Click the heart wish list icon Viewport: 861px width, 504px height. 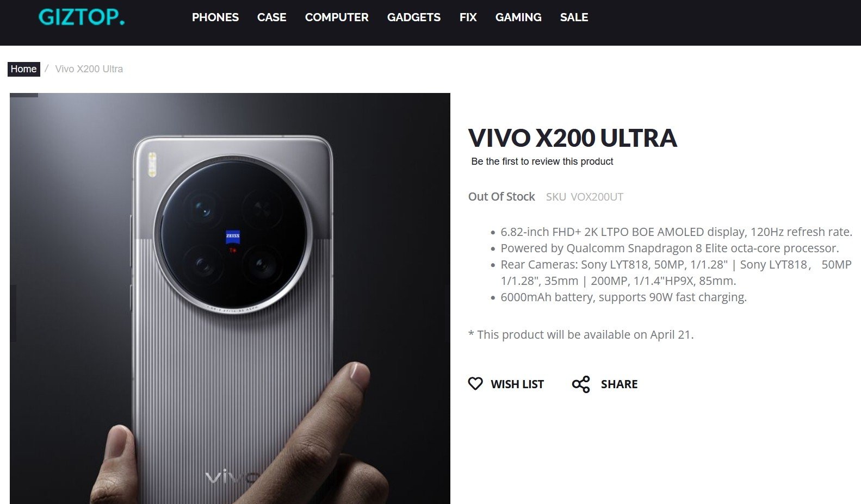tap(475, 384)
